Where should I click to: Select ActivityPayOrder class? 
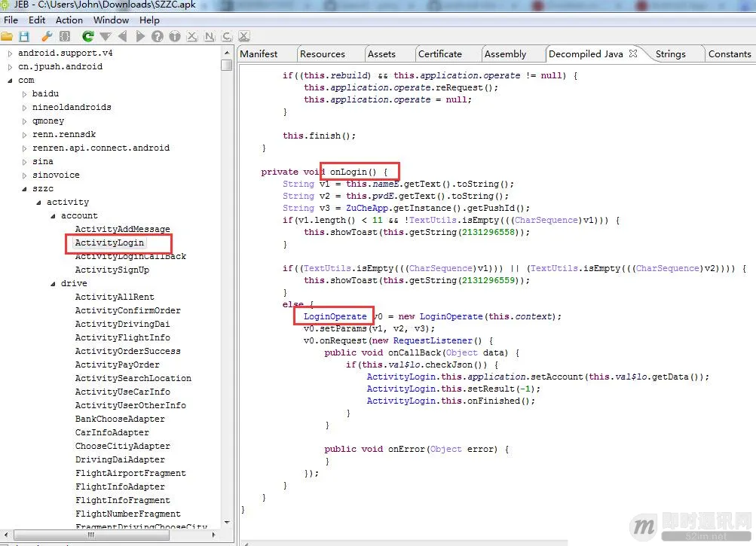(117, 365)
